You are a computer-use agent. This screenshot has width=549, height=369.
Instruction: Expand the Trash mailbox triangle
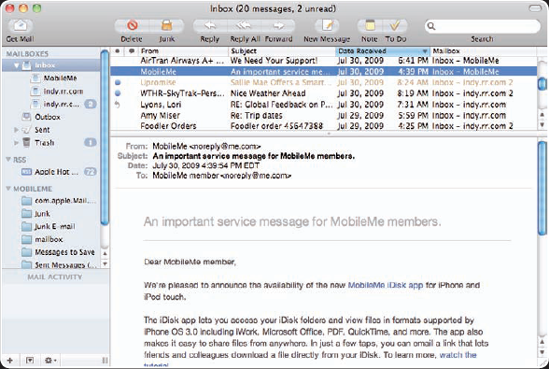click(x=16, y=143)
